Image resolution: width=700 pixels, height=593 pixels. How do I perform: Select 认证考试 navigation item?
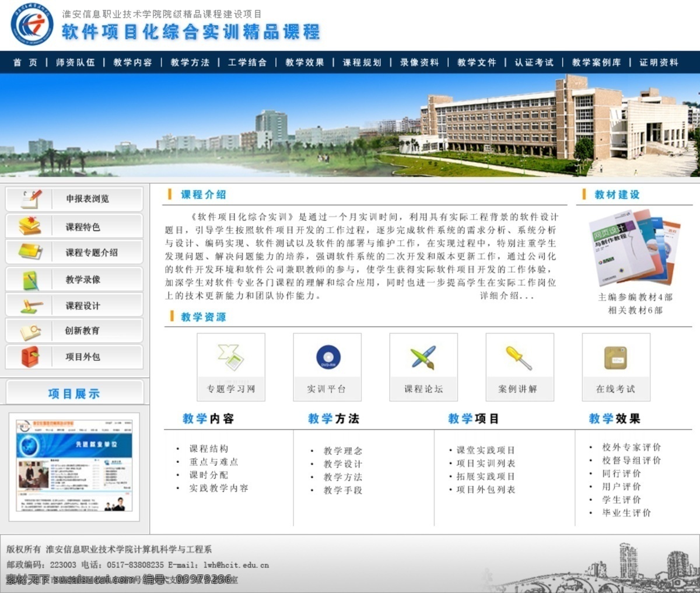[x=534, y=62]
